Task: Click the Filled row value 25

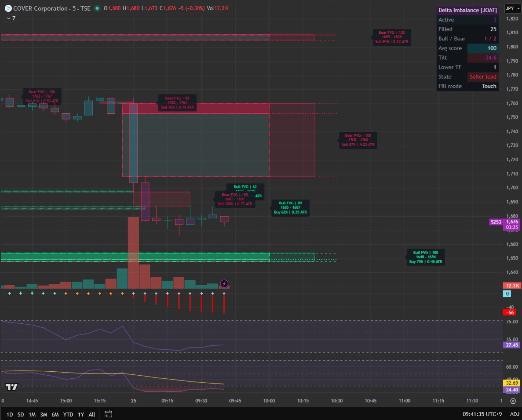Action: tap(493, 29)
